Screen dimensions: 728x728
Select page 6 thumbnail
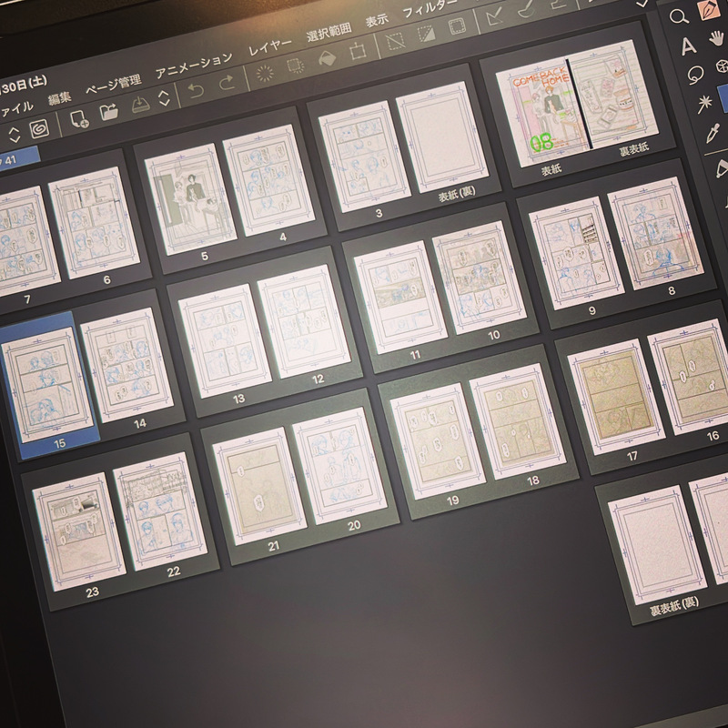click(95, 223)
